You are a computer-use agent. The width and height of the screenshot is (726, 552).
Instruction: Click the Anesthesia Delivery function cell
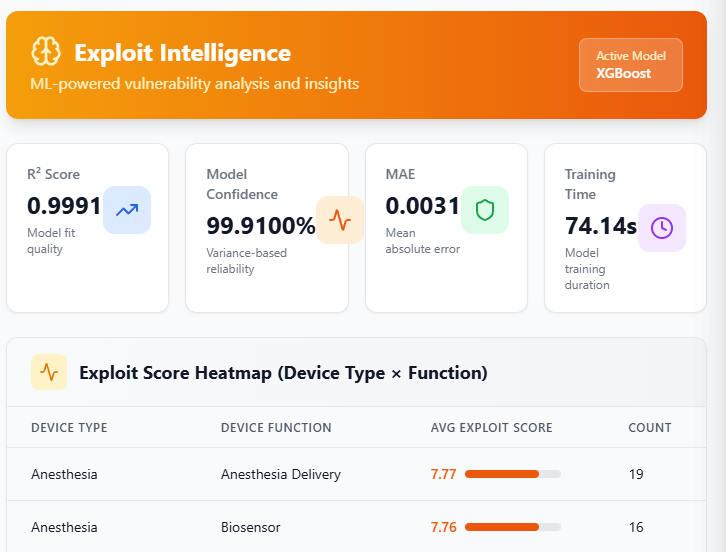point(281,474)
